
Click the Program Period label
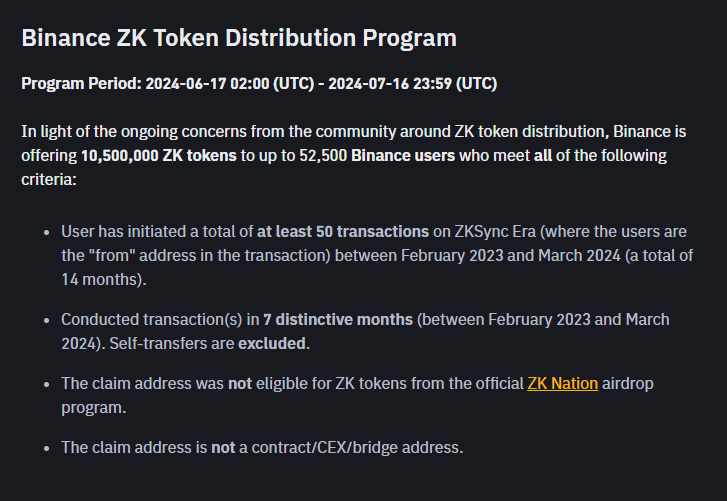(x=81, y=83)
